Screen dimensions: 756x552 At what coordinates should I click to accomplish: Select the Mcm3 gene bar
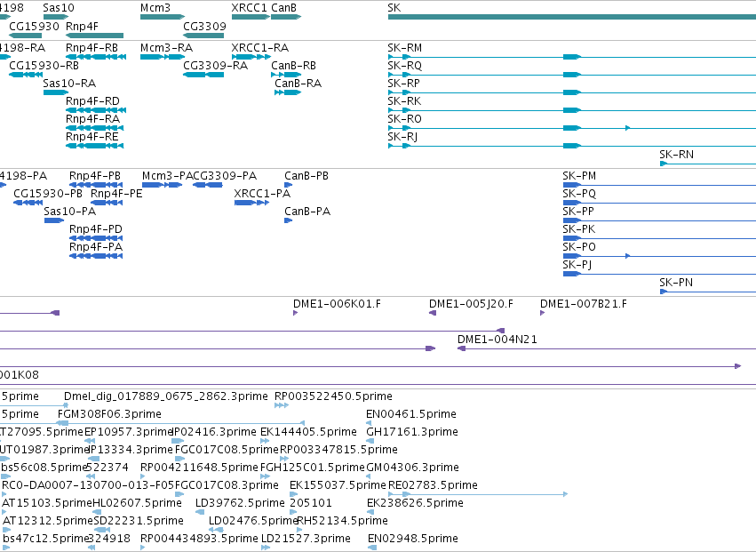[x=163, y=17]
